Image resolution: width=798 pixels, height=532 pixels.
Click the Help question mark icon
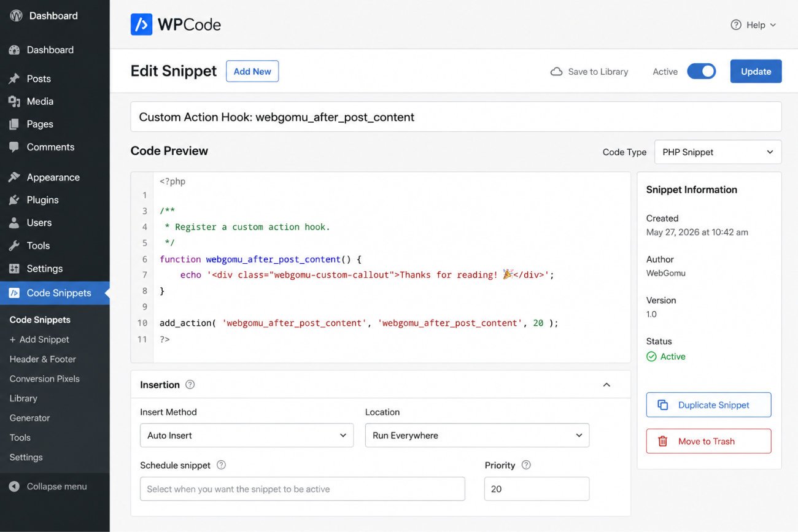(x=736, y=25)
